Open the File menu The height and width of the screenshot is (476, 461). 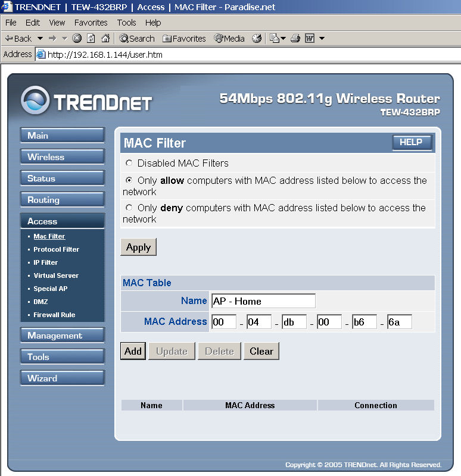tap(11, 23)
